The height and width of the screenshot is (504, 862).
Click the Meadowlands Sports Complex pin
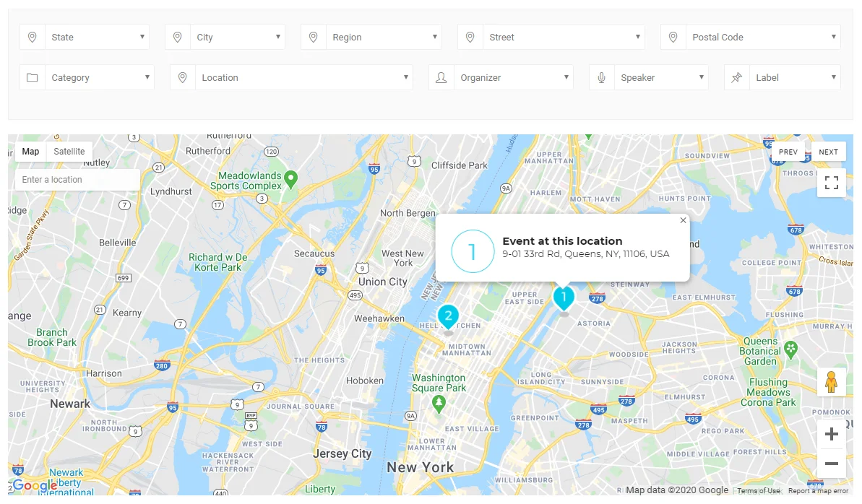point(290,178)
